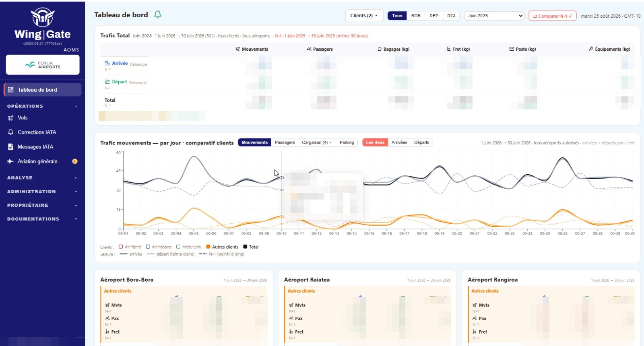This screenshot has height=346, width=644.
Task: Select the Tous airports filter
Action: [x=397, y=16]
